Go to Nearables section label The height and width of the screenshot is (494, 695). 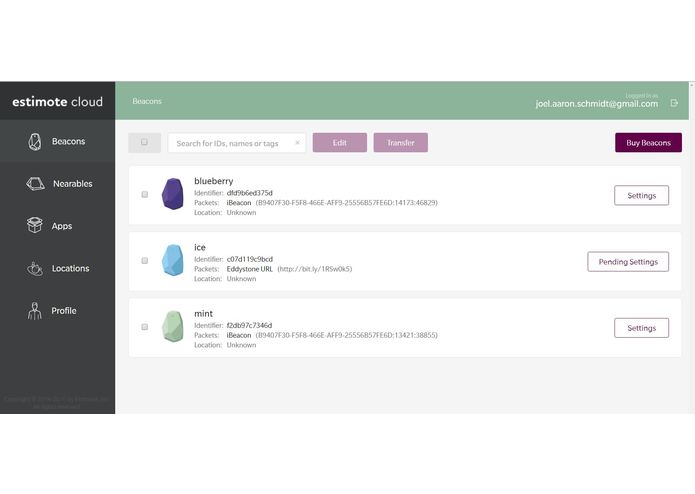[73, 183]
